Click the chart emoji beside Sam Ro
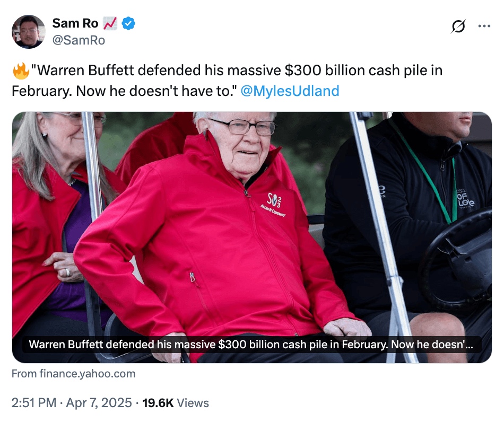The image size is (504, 423). tap(110, 23)
